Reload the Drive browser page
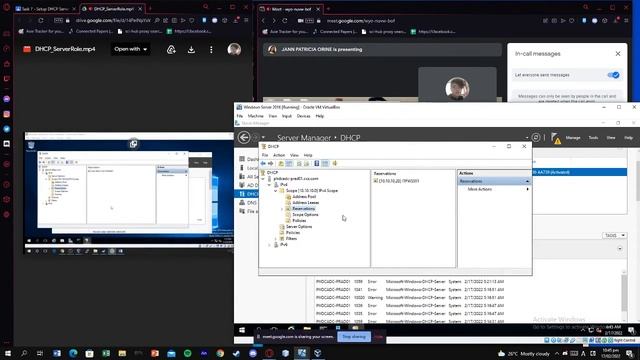 [40, 20]
